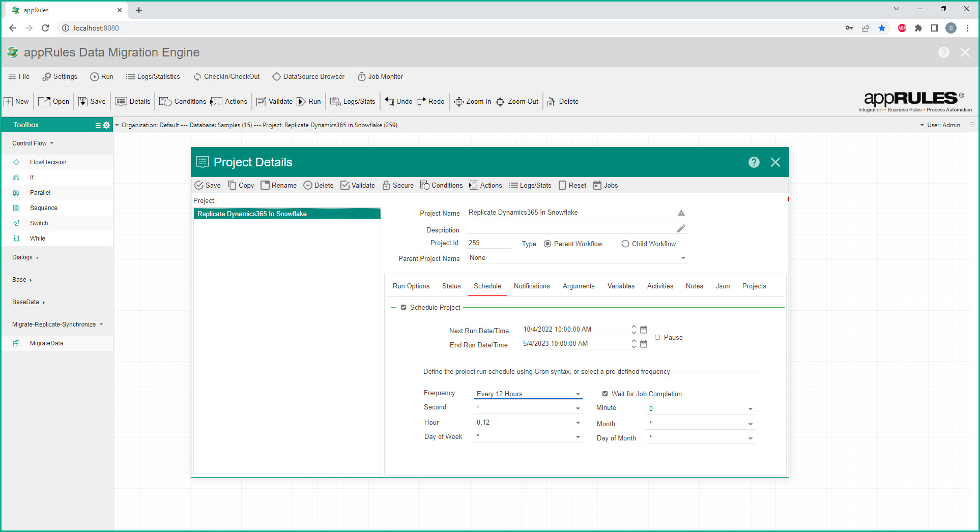Open Jobs in Project Details toolbar
980x532 pixels.
(x=606, y=186)
